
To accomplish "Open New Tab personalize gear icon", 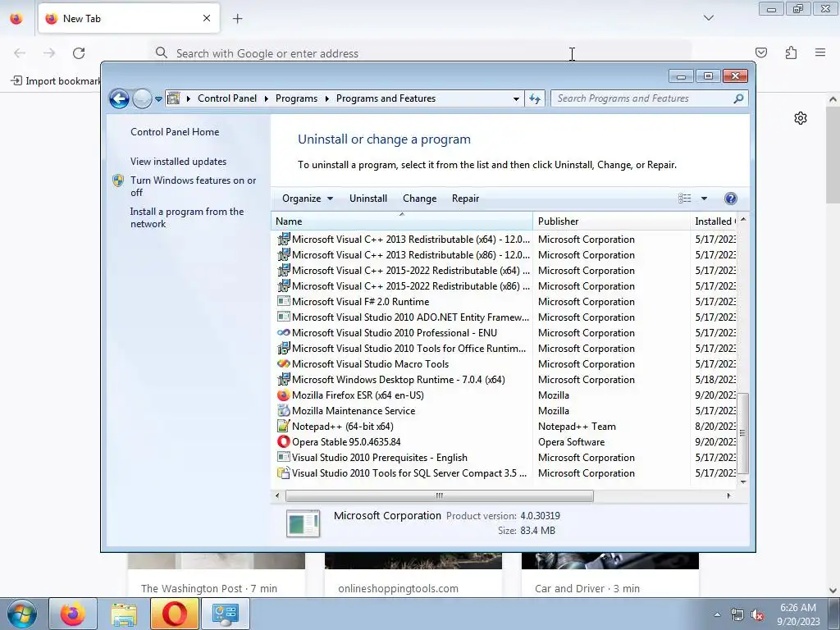I will 801,118.
